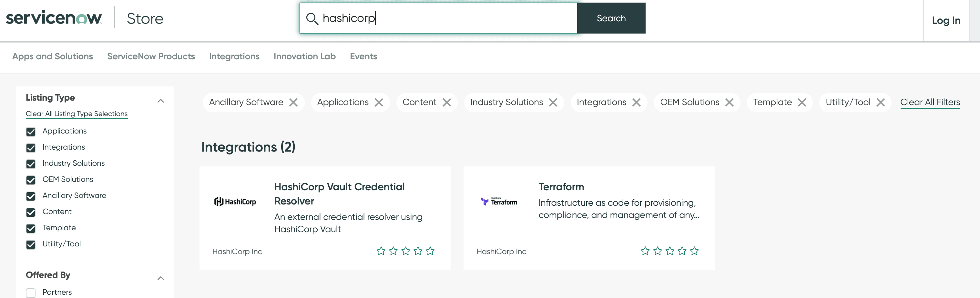The image size is (980, 298).
Task: Collapse the Offered By section
Action: coord(161,278)
